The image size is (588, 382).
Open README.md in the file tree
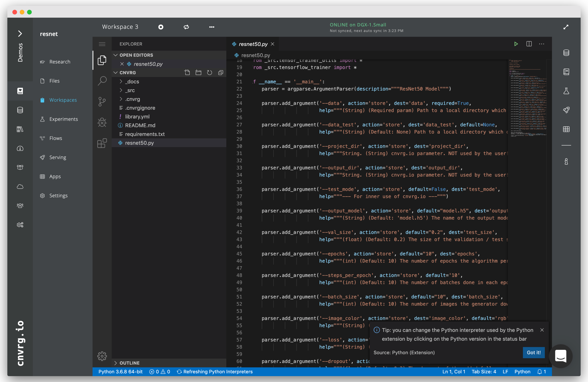(140, 125)
